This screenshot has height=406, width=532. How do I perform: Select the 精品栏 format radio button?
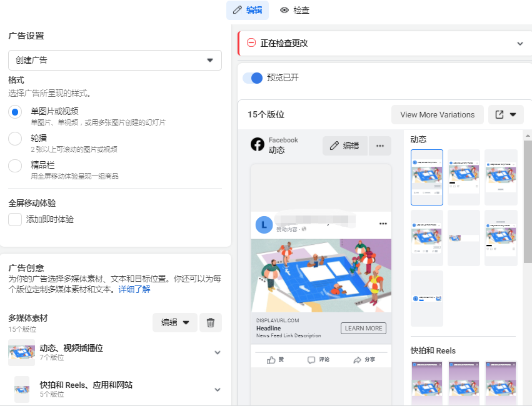[15, 166]
